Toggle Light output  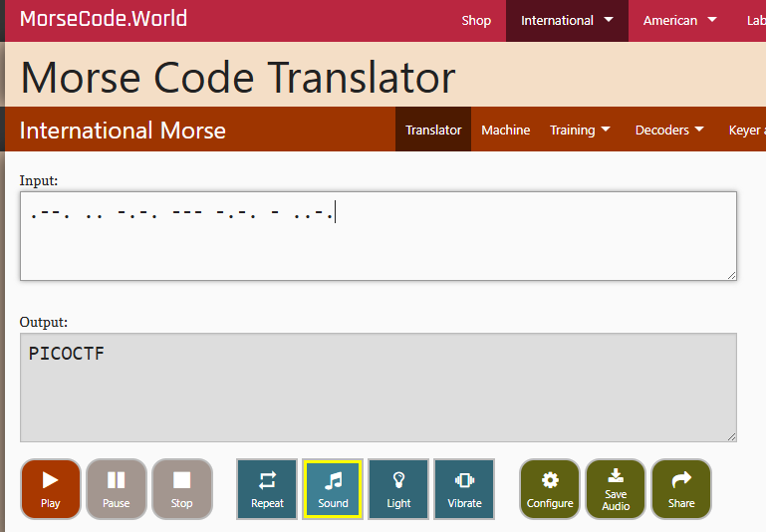click(x=398, y=489)
